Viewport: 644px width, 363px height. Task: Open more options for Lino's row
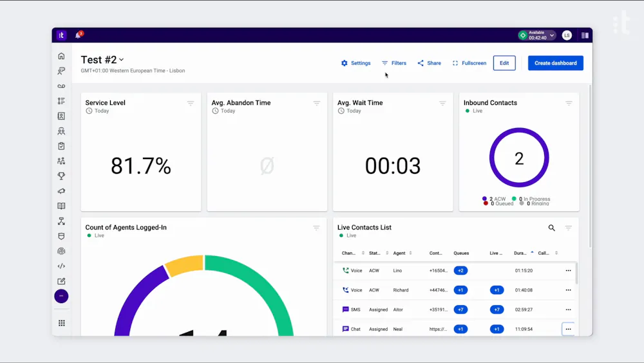point(569,270)
